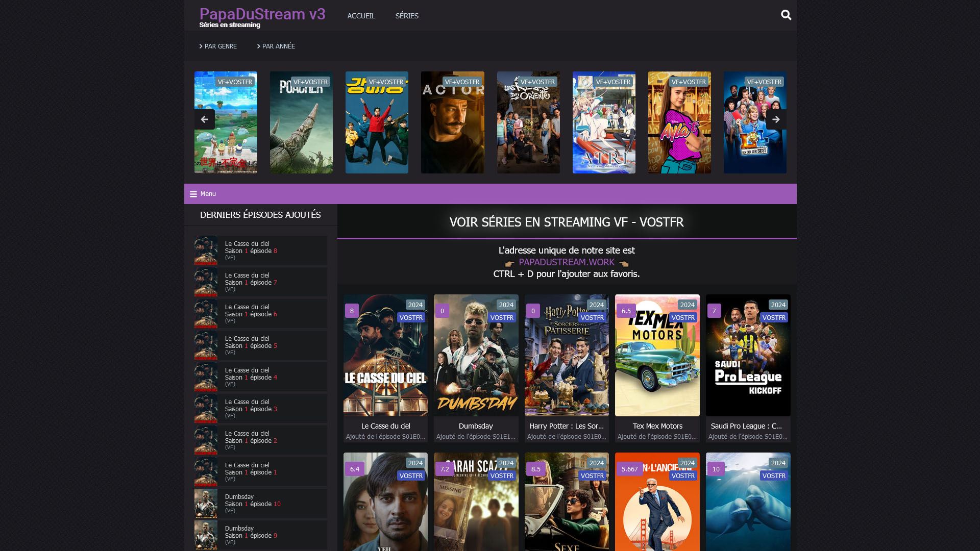The height and width of the screenshot is (551, 980).
Task: Open second-row poster rated 6.4
Action: (385, 502)
